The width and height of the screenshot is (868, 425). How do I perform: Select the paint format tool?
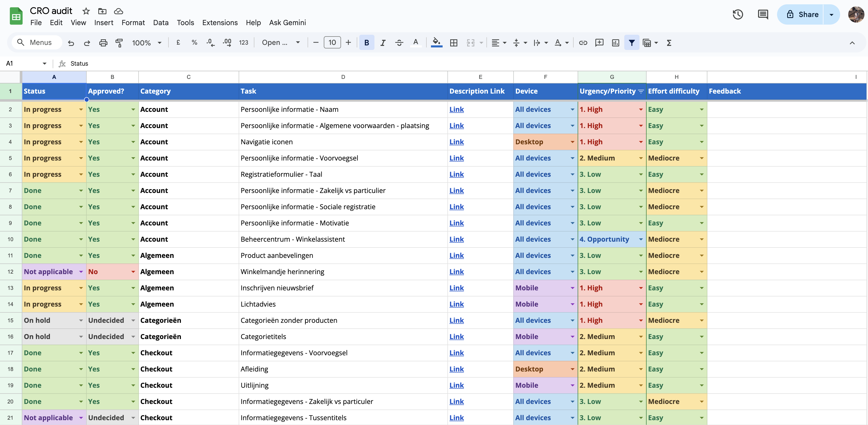point(119,43)
